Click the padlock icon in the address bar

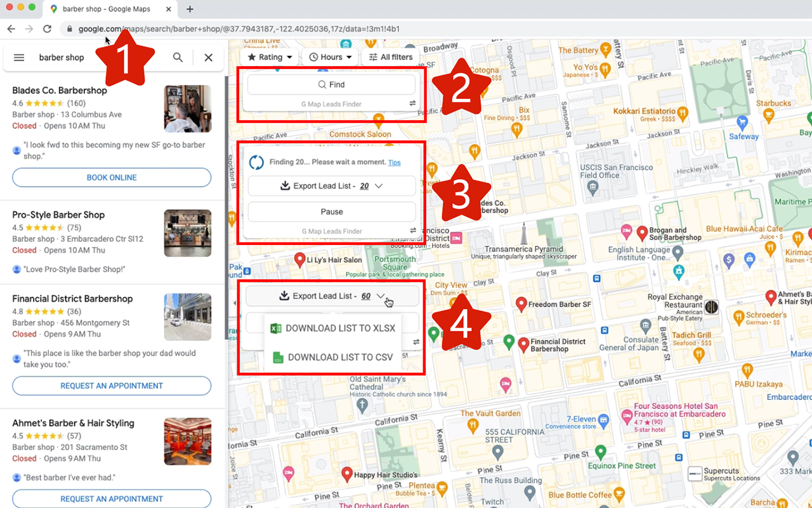coord(69,29)
